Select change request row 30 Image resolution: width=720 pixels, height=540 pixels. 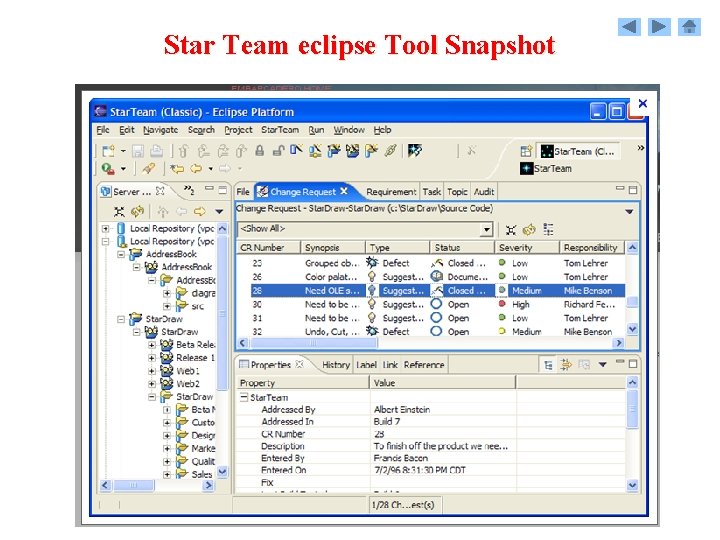[432, 304]
